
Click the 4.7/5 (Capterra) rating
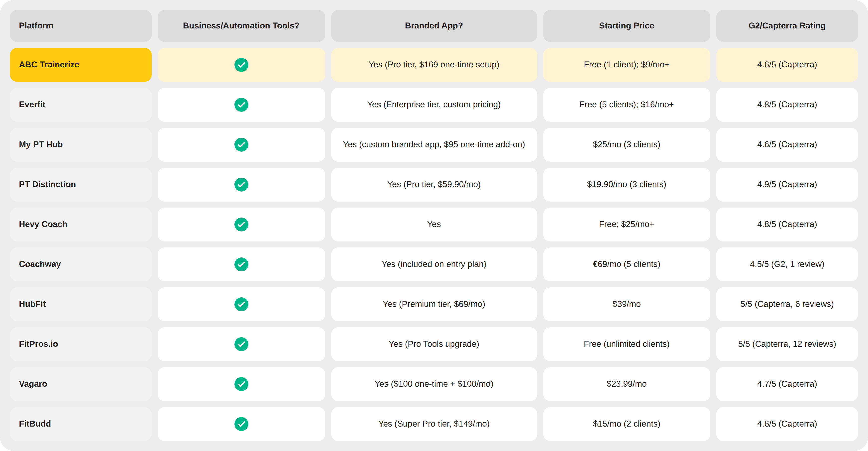point(787,384)
